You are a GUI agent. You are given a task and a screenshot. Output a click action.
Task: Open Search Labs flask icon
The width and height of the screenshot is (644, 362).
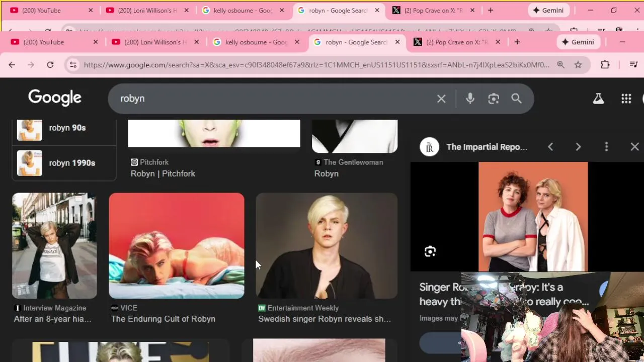point(598,99)
